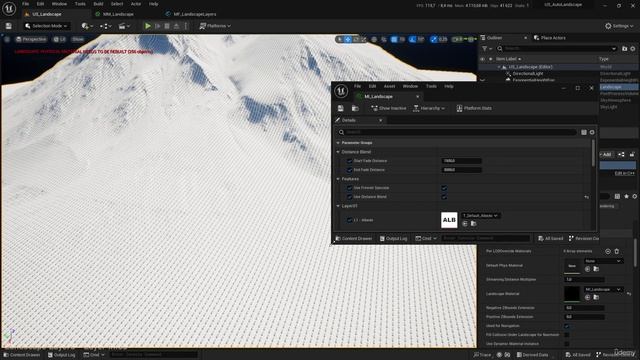
Task: Open the Platforms dropdown
Action: [x=215, y=26]
